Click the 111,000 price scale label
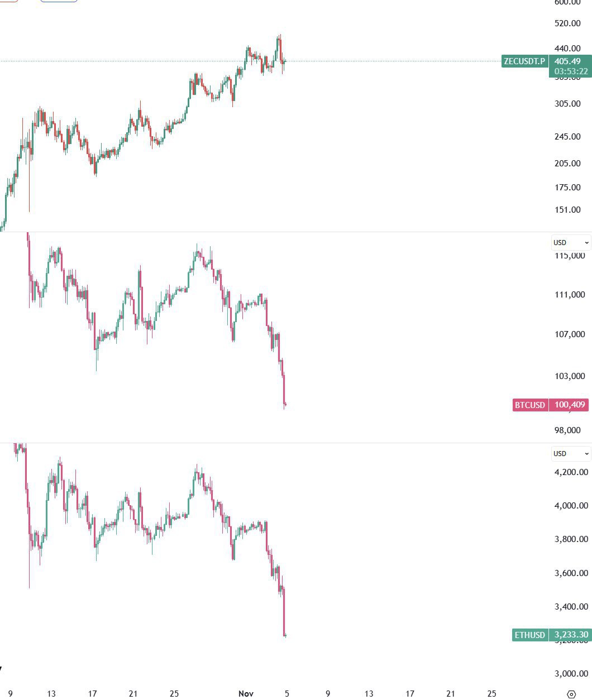 [x=570, y=295]
